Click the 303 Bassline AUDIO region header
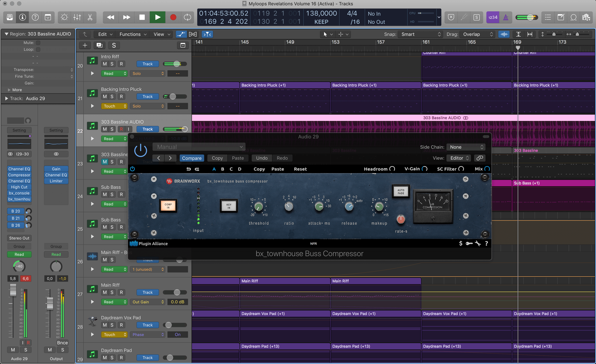 click(393, 118)
